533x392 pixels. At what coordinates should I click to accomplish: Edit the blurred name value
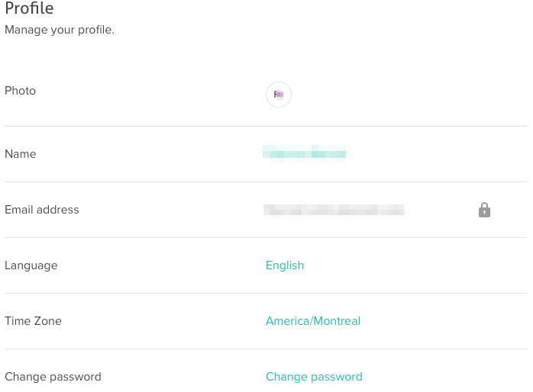[x=304, y=154]
